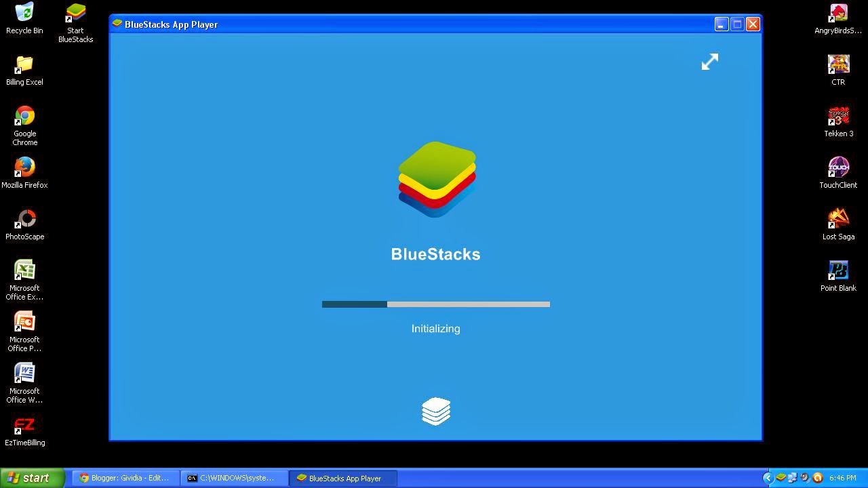The width and height of the screenshot is (868, 488).
Task: Launch the AngryBirds desktop shortcut
Action: point(838,18)
